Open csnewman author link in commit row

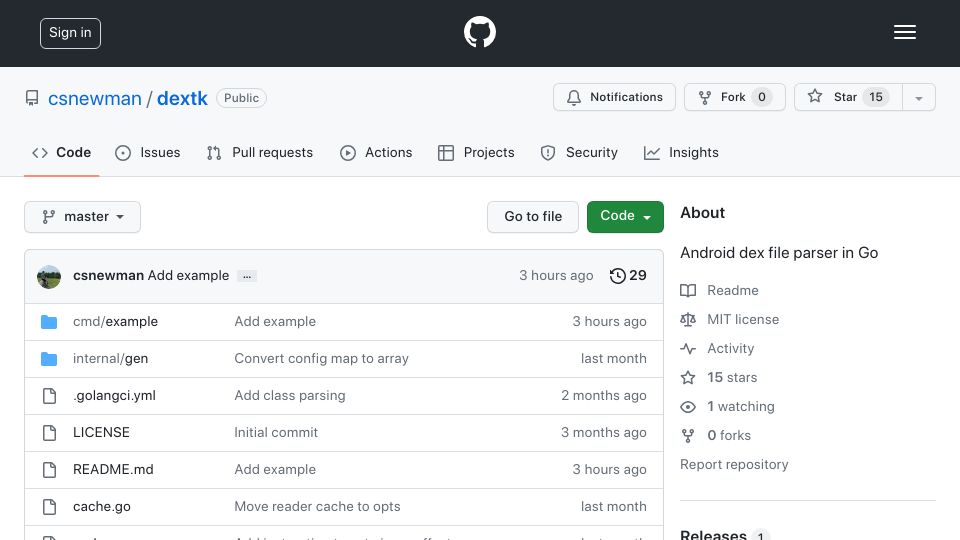108,276
